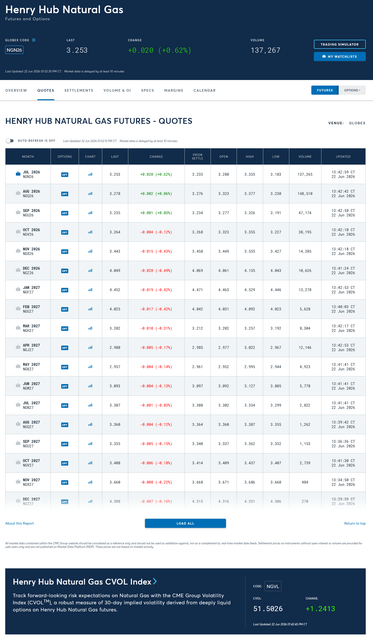Open the chart icon for JAN 2027
Screen dimensions: 373x640
(x=90, y=290)
